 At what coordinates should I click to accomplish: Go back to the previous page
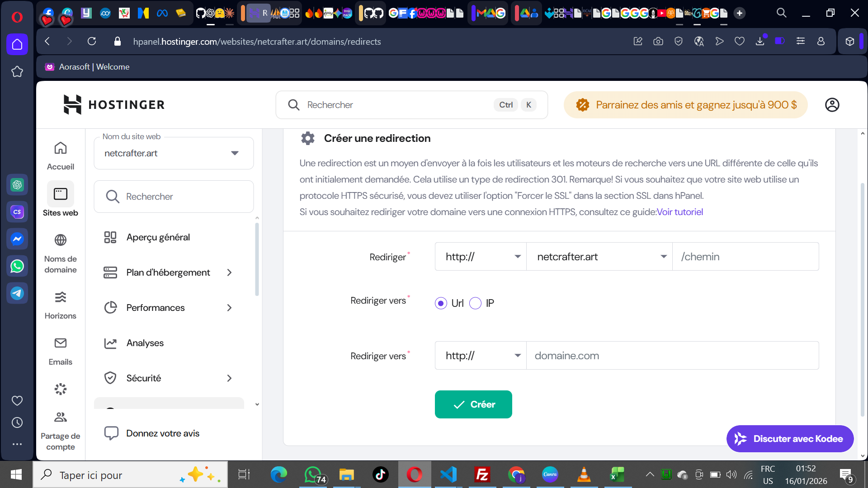pos(47,42)
